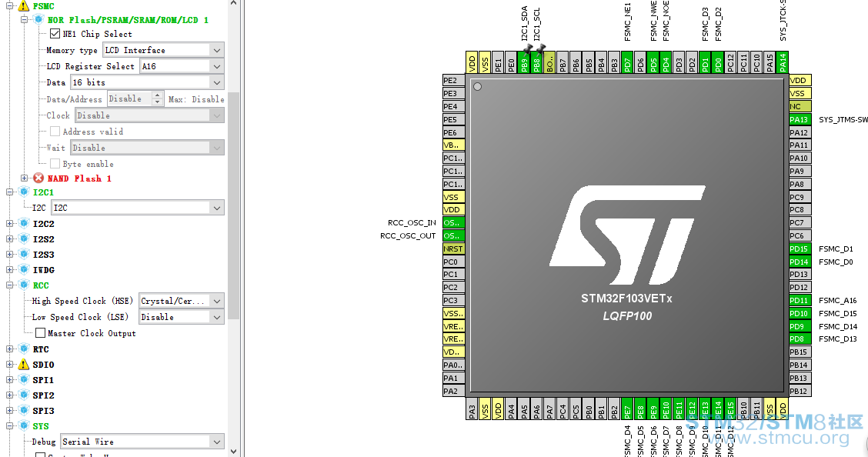Click disabled Byte enable checkbox
Screen dimensions: 868x457
tap(55, 164)
